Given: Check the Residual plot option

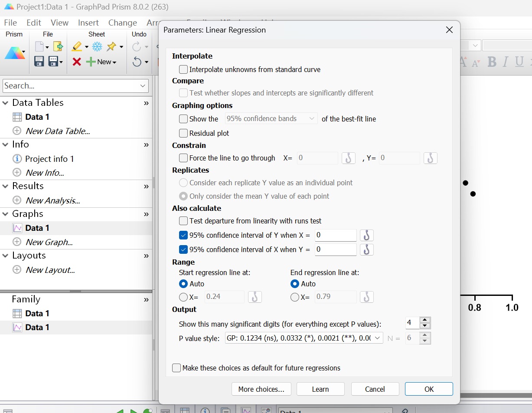Looking at the screenshot, I should coord(183,133).
